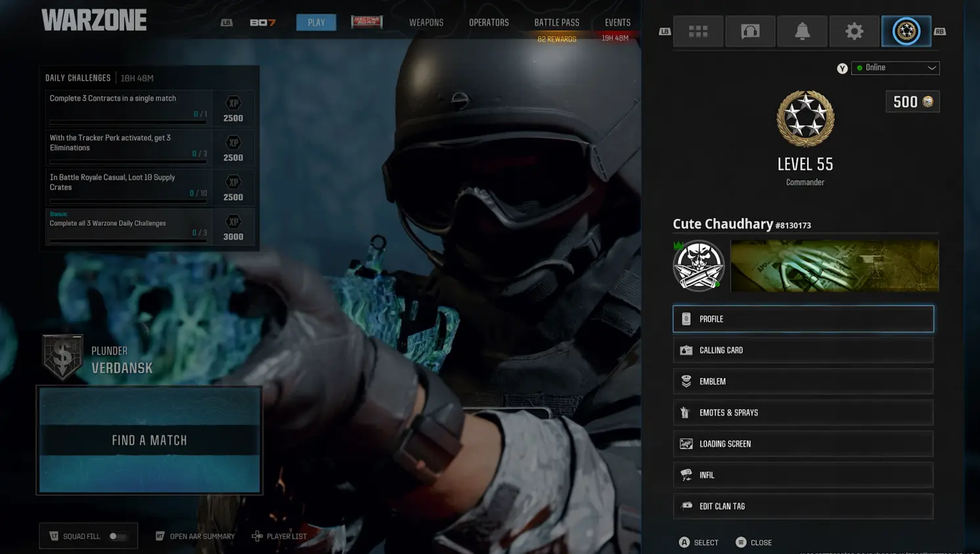The width and height of the screenshot is (980, 554).
Task: Open the Emotes & Sprays option
Action: tap(803, 413)
